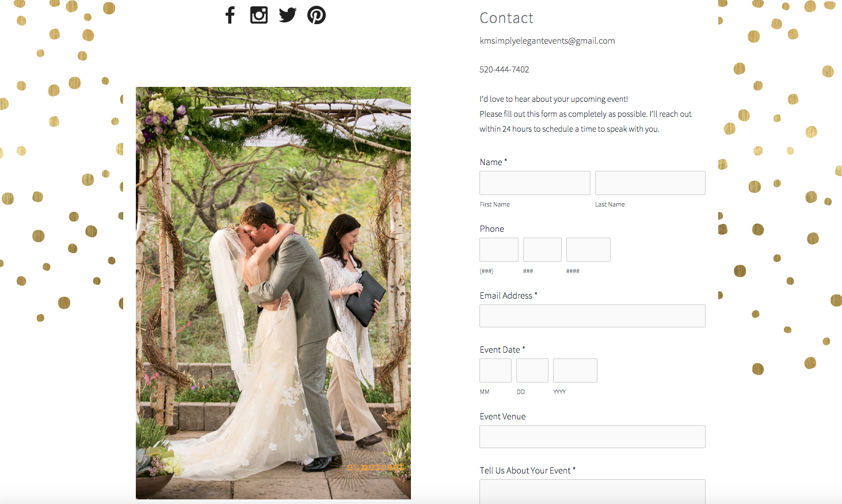Open the Facebook social icon
The height and width of the screenshot is (504, 842).
(x=230, y=15)
